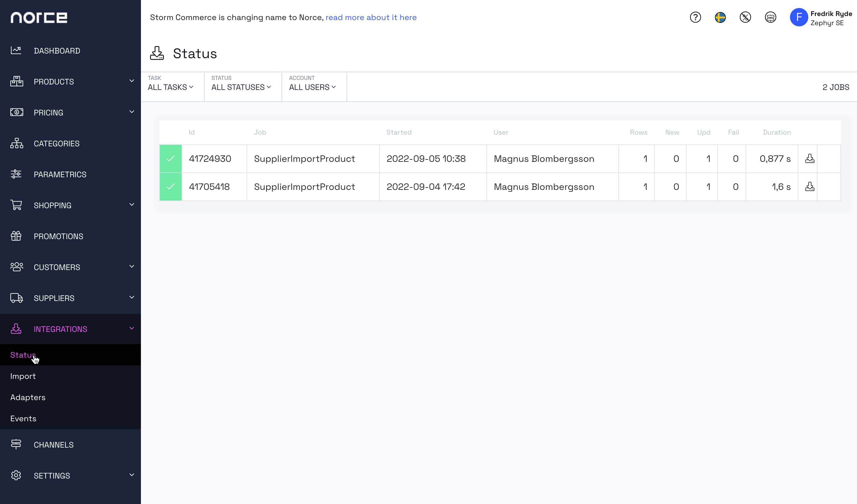
Task: Click the Dashboard chart icon
Action: (x=16, y=51)
